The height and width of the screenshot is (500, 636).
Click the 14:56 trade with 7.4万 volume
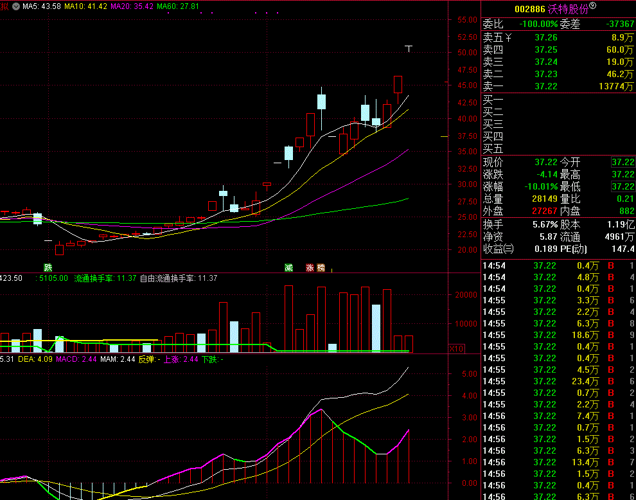tap(558, 416)
